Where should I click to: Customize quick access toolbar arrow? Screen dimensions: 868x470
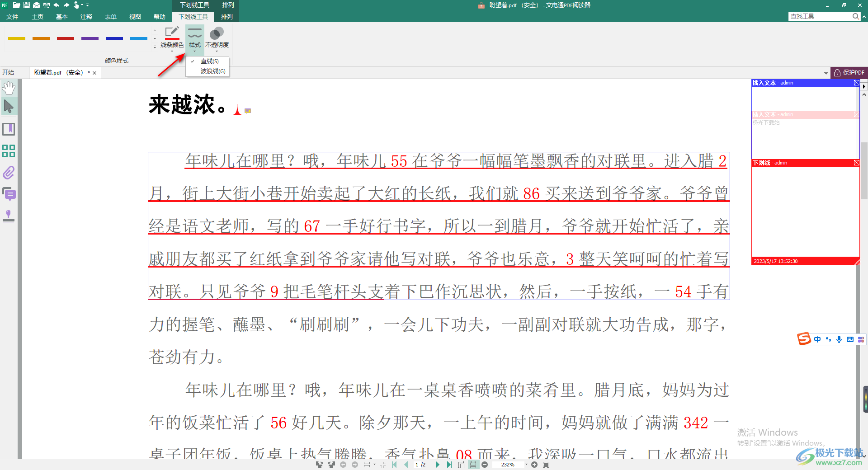(87, 5)
